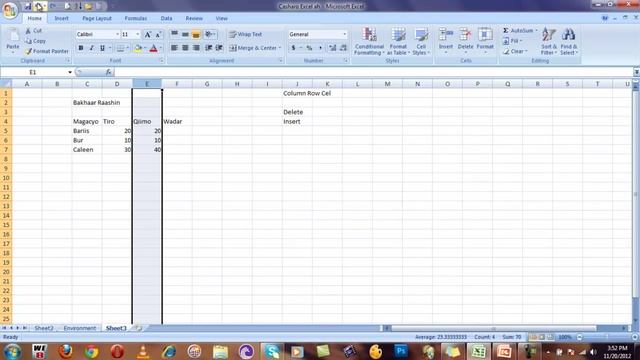
Task: Open the Borders dropdown arrow
Action: tap(127, 48)
